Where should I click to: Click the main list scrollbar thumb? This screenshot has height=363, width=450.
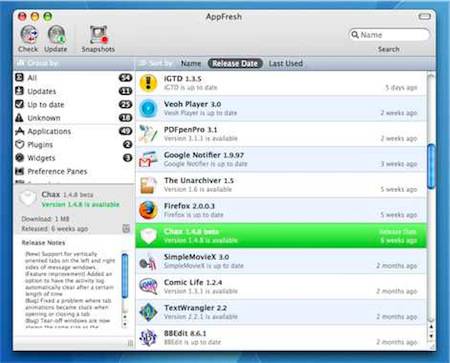431,167
